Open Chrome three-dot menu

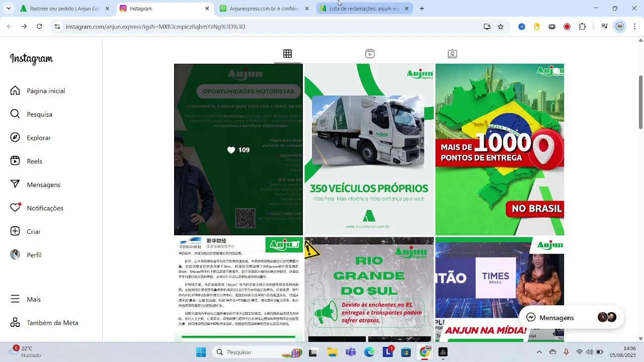coord(635,27)
